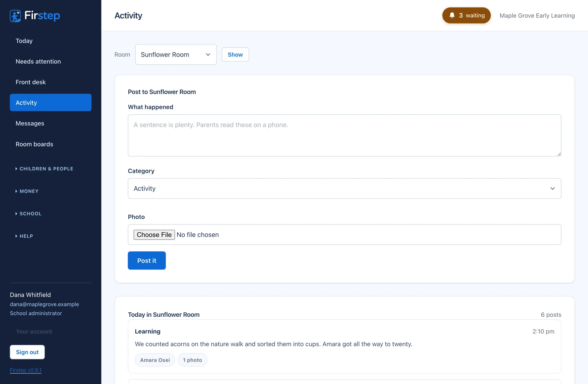This screenshot has height=384, width=588.
Task: Click the bell icon in waiting badge
Action: point(452,15)
